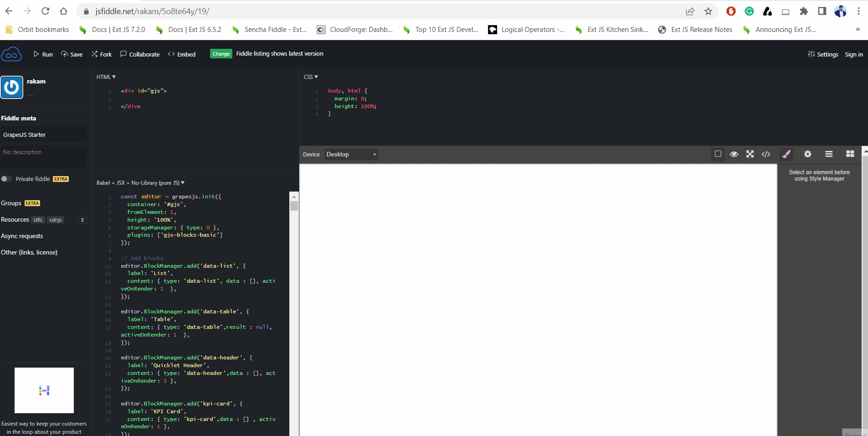Toggle the GrapesJS view components outline icon
This screenshot has height=436, width=868.
click(x=718, y=154)
